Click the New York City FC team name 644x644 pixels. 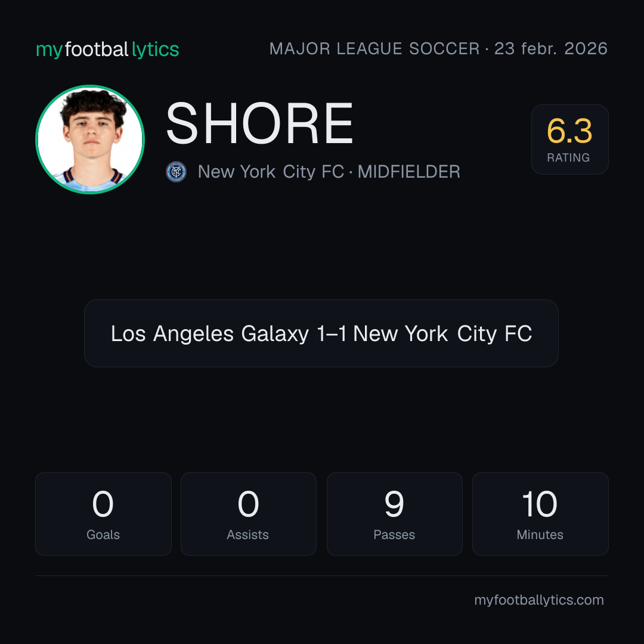click(271, 172)
